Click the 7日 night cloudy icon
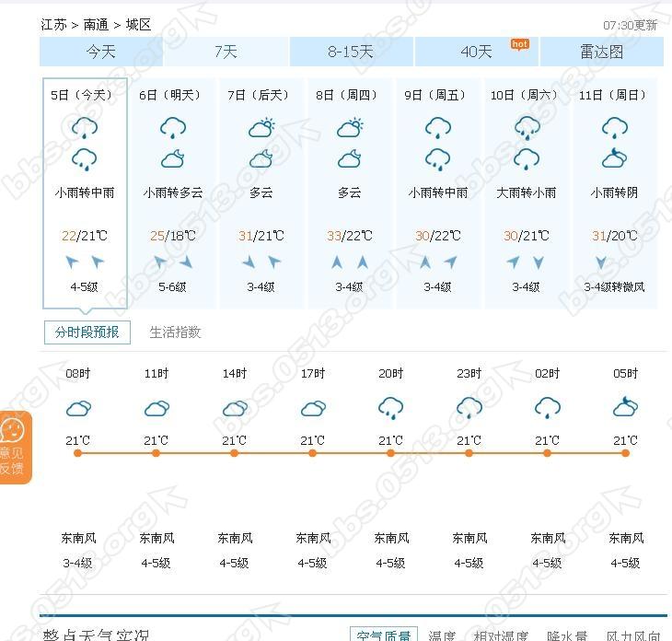This screenshot has height=641, width=672. click(261, 159)
